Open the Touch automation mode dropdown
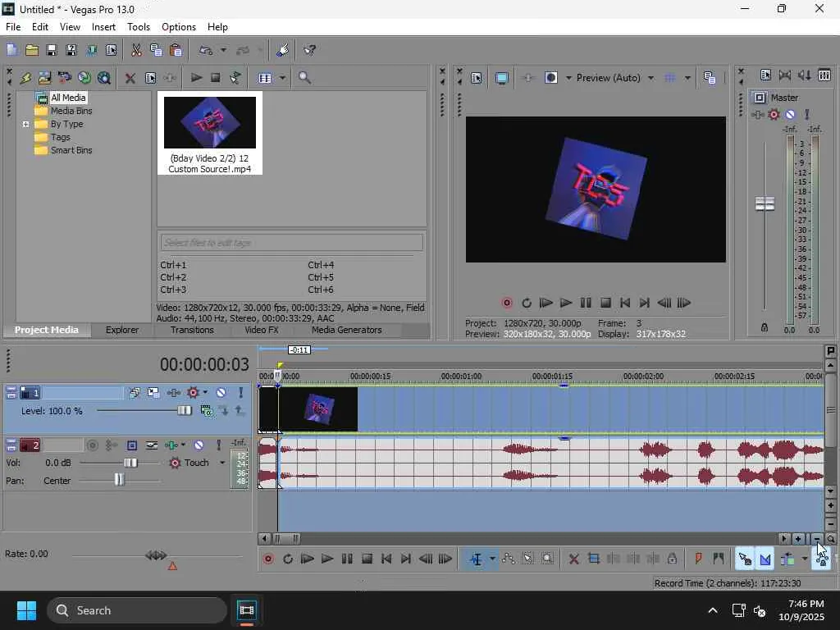The image size is (840, 630). pyautogui.click(x=221, y=463)
